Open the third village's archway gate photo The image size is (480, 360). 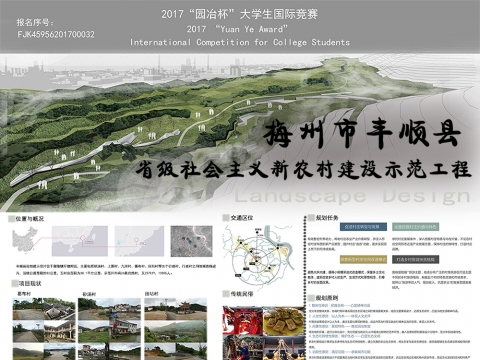coord(191,309)
